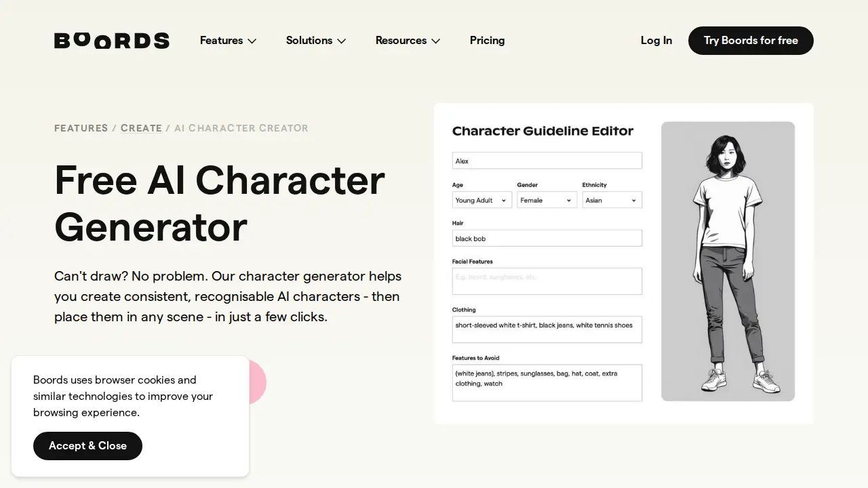868x488 pixels.
Task: Click the Hair field with black bob
Action: click(547, 239)
